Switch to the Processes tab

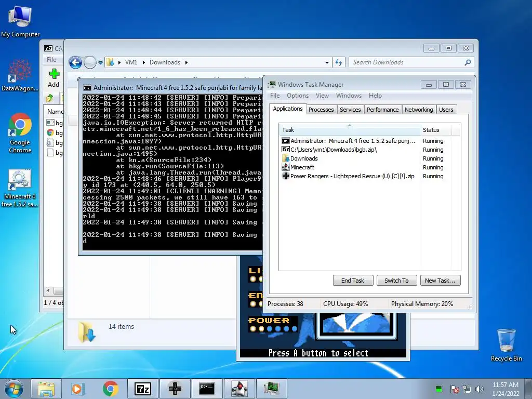click(x=321, y=110)
